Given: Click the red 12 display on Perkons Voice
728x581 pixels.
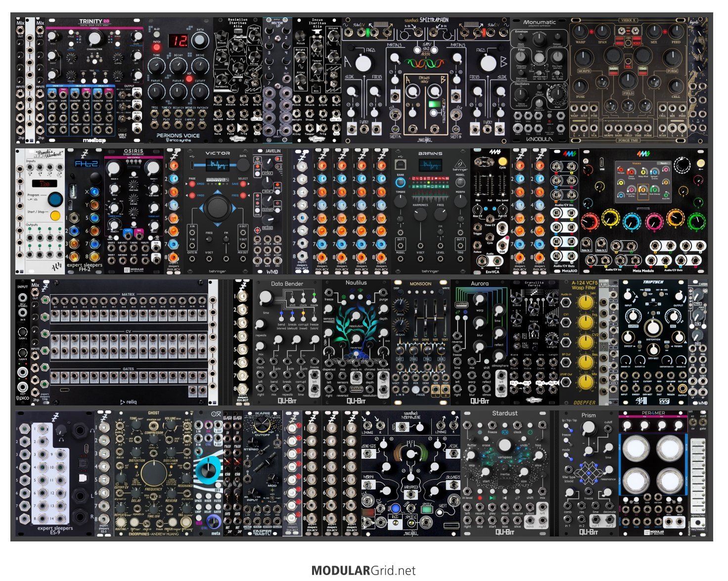Looking at the screenshot, I should pos(179,41).
